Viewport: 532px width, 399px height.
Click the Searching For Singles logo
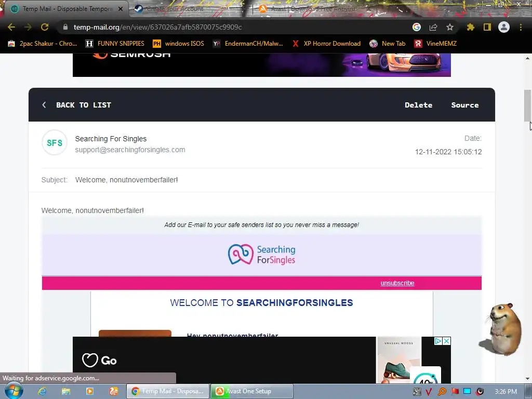(262, 255)
